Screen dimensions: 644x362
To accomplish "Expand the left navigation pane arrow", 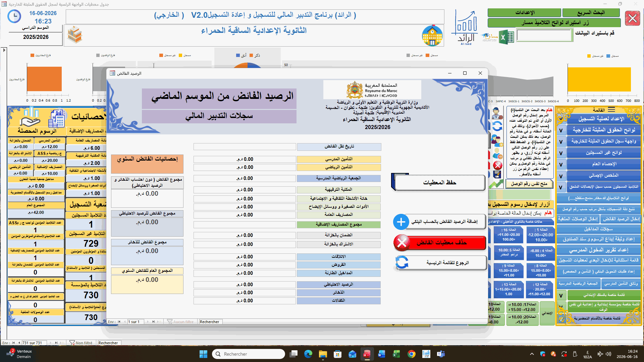I will click(4, 50).
